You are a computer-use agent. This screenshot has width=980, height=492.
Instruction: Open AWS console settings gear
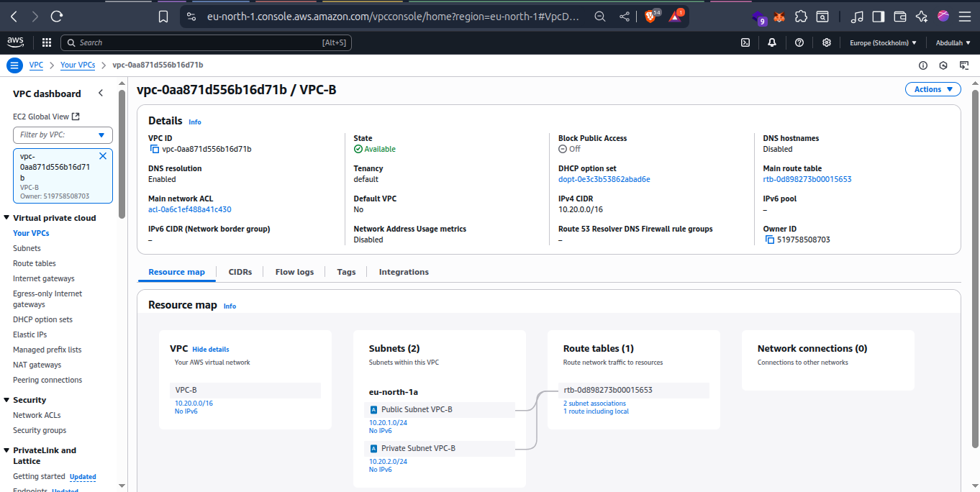coord(827,42)
